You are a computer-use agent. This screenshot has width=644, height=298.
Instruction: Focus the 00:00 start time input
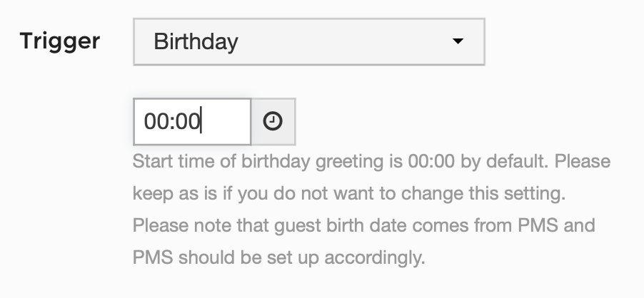pyautogui.click(x=192, y=122)
